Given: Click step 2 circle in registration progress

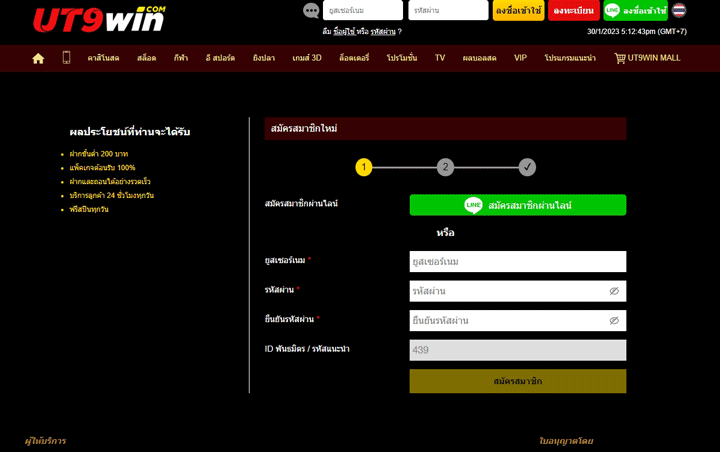Looking at the screenshot, I should (x=446, y=167).
